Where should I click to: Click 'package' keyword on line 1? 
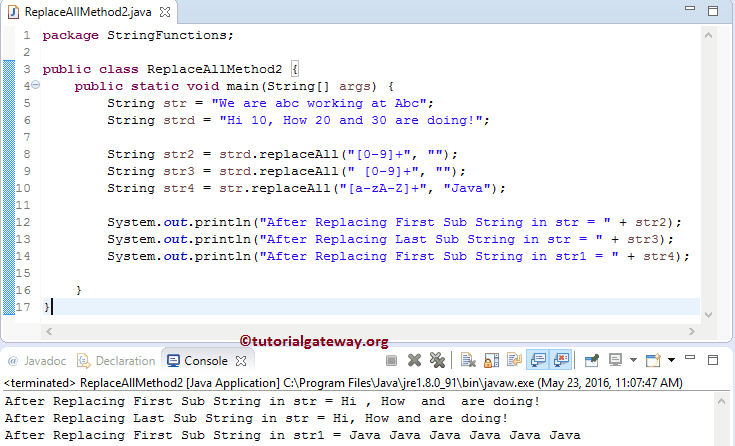click(70, 36)
